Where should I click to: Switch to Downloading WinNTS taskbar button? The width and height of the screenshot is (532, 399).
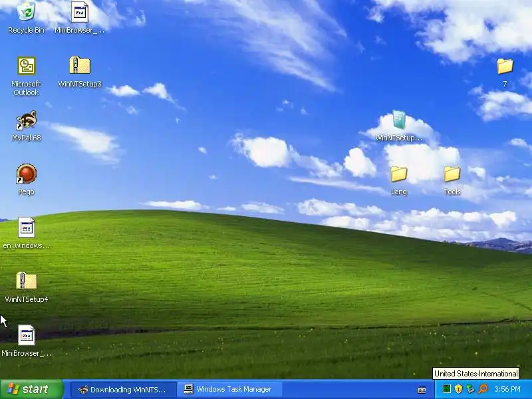[x=124, y=390]
